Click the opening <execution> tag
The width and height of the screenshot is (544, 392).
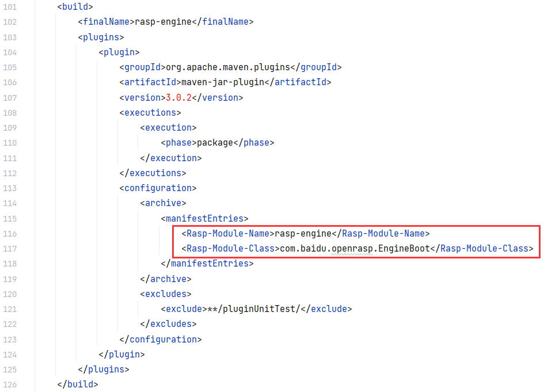[x=168, y=128]
